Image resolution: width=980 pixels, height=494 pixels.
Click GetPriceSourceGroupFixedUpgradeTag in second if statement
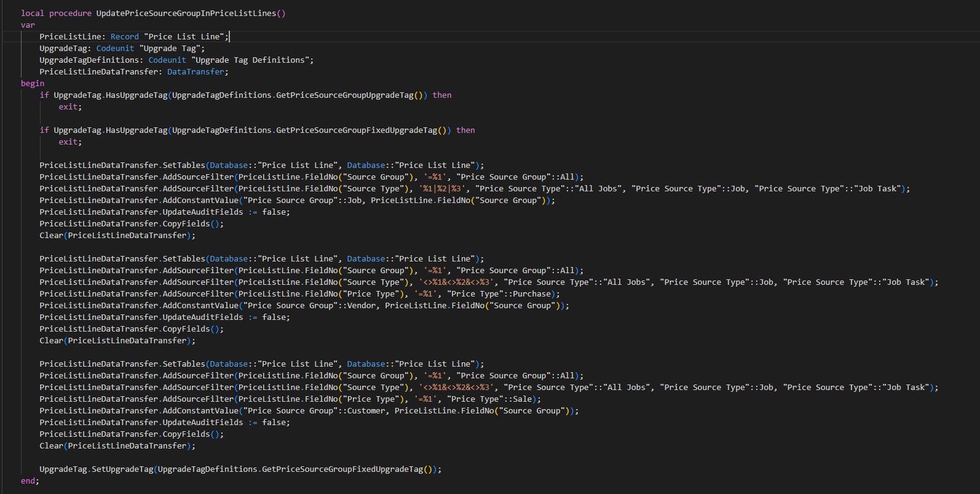tap(356, 130)
